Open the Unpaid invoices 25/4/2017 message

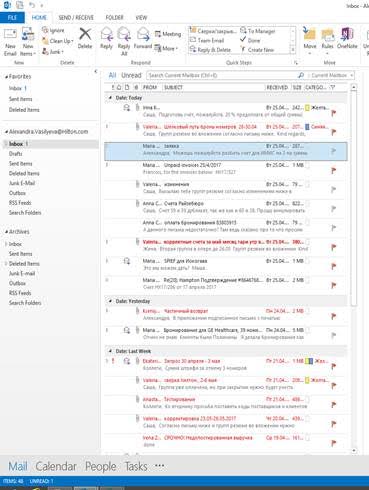226,169
